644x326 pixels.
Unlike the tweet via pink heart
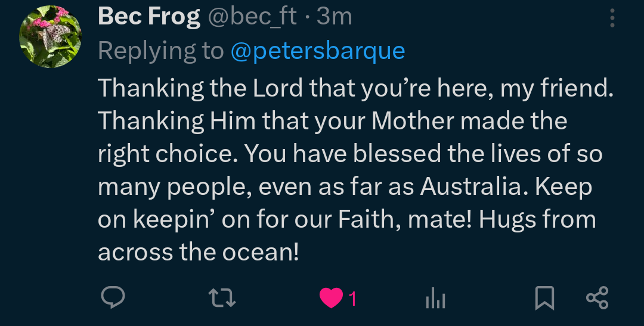[331, 298]
